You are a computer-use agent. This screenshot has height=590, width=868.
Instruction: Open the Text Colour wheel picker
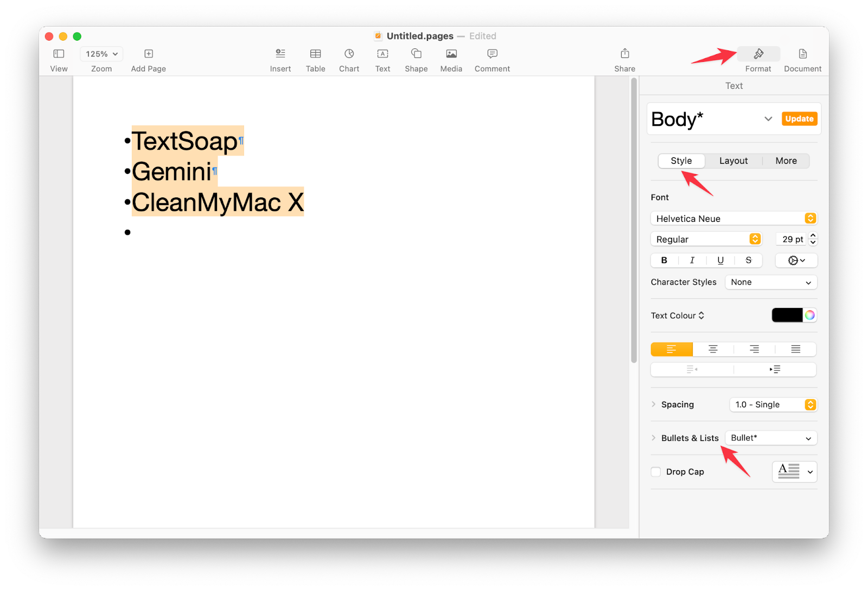(x=810, y=315)
